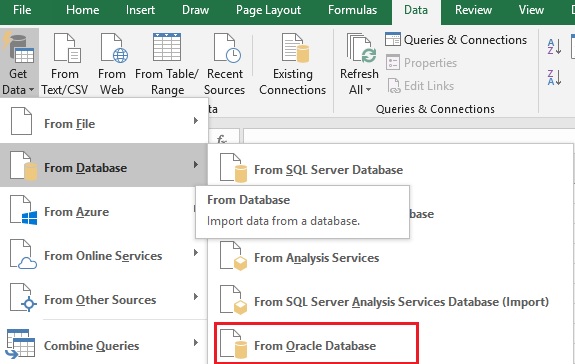Click the From Other Sources icon
The width and height of the screenshot is (575, 364).
click(23, 298)
